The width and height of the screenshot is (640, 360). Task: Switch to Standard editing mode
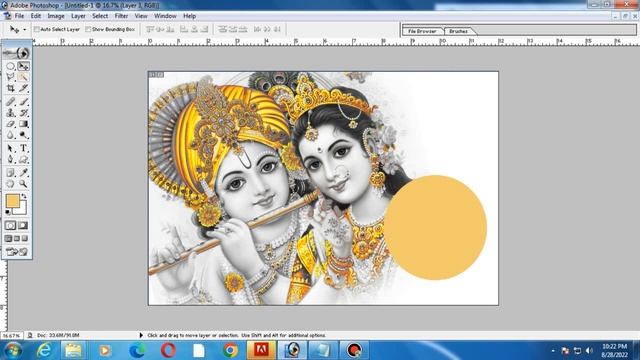pos(11,225)
